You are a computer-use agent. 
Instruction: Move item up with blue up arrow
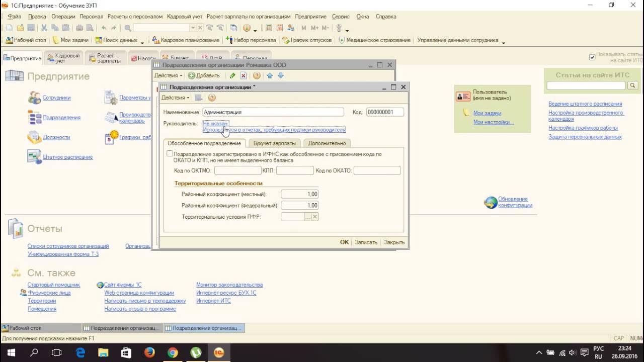(270, 75)
